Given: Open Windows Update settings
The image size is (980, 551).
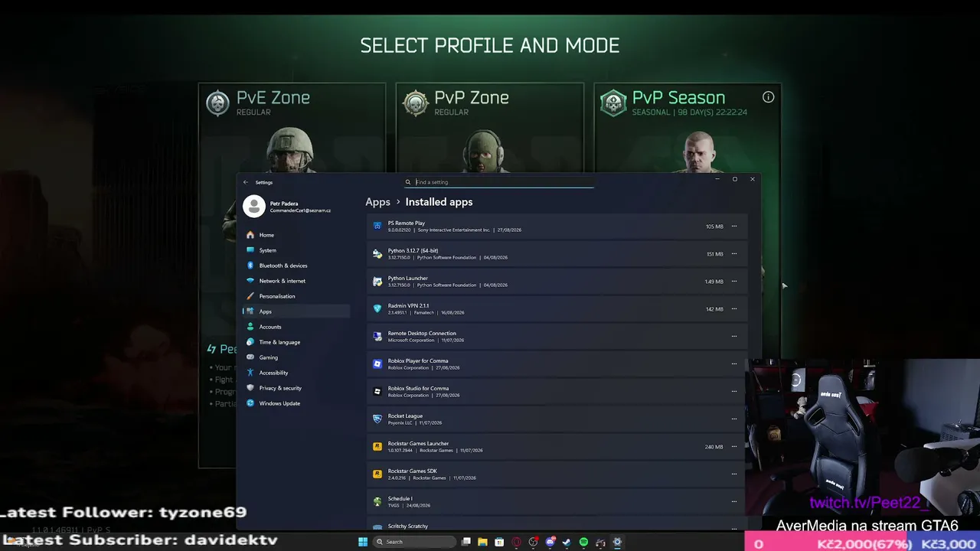Looking at the screenshot, I should point(296,403).
